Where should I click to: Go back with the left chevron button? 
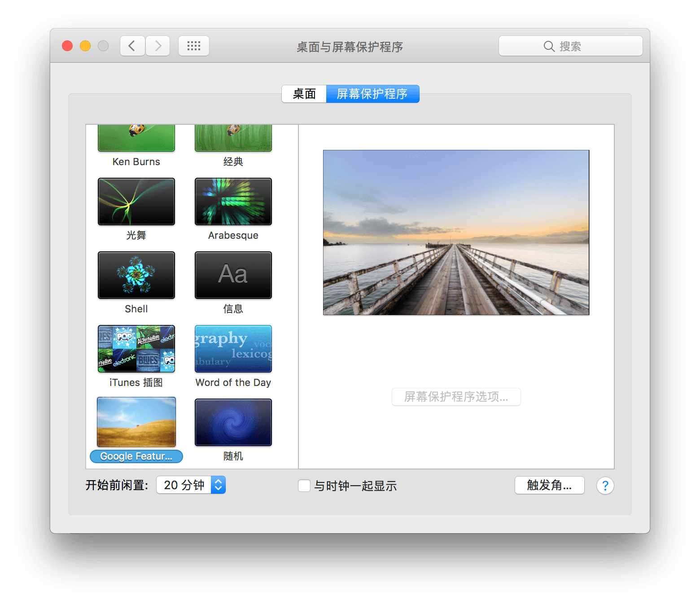[132, 46]
